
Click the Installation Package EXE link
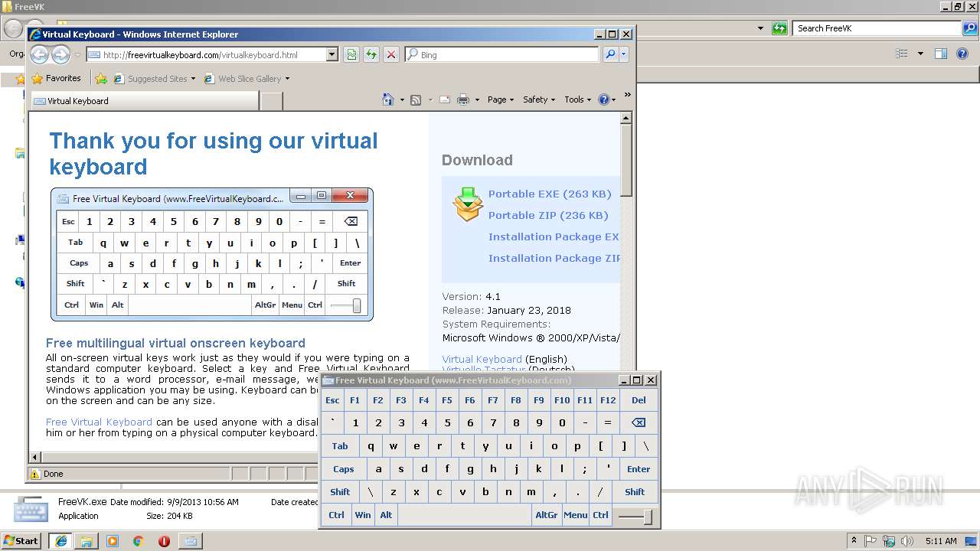click(554, 236)
